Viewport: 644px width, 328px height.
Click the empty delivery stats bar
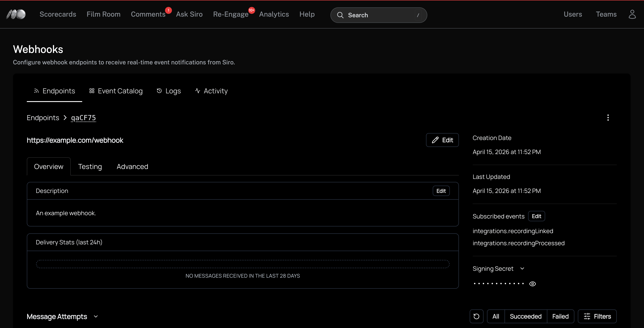click(x=243, y=264)
